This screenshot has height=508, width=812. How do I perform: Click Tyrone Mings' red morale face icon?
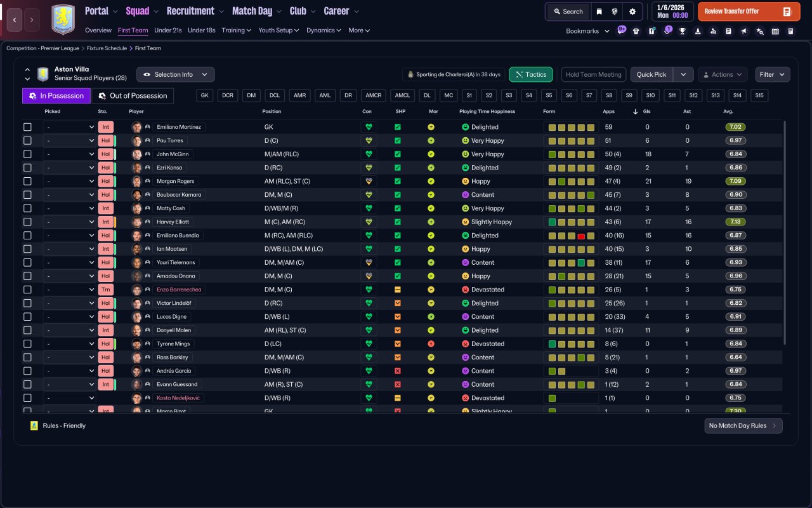pyautogui.click(x=431, y=344)
